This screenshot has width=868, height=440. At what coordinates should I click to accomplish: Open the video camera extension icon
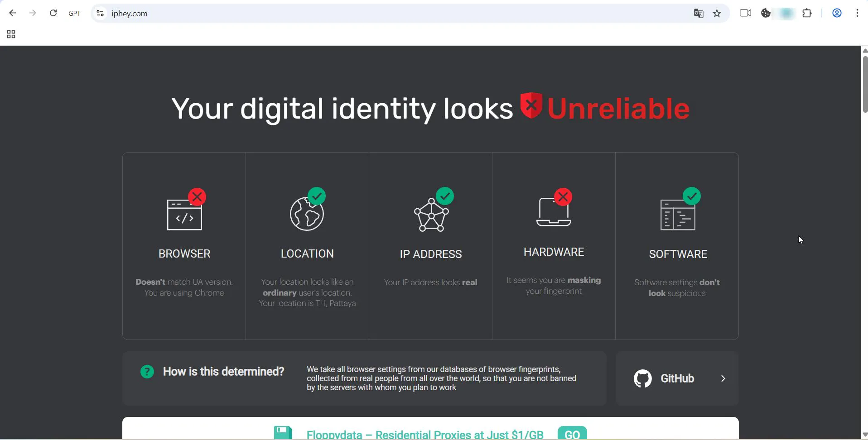(745, 14)
